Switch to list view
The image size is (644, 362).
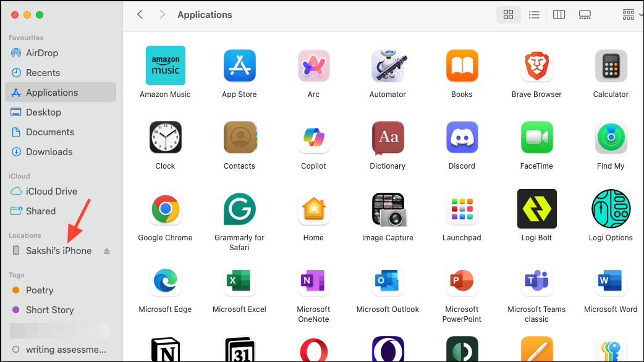point(534,15)
